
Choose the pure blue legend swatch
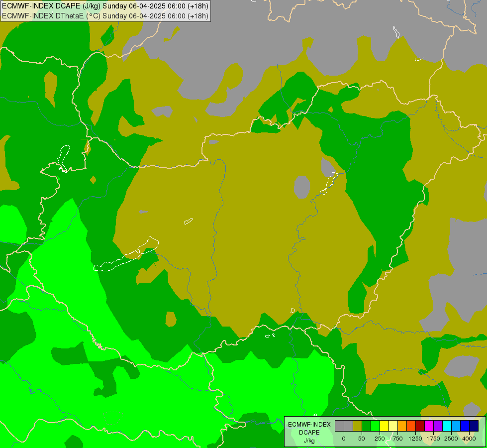click(465, 426)
